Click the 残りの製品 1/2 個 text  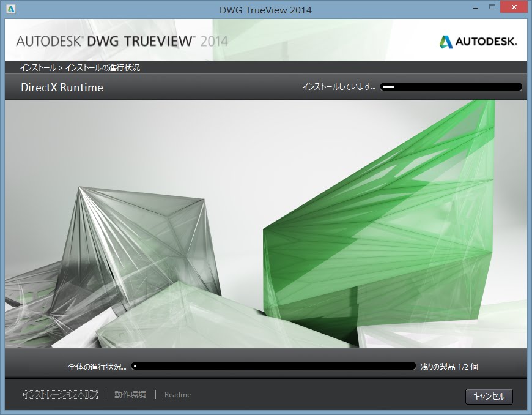tap(449, 367)
